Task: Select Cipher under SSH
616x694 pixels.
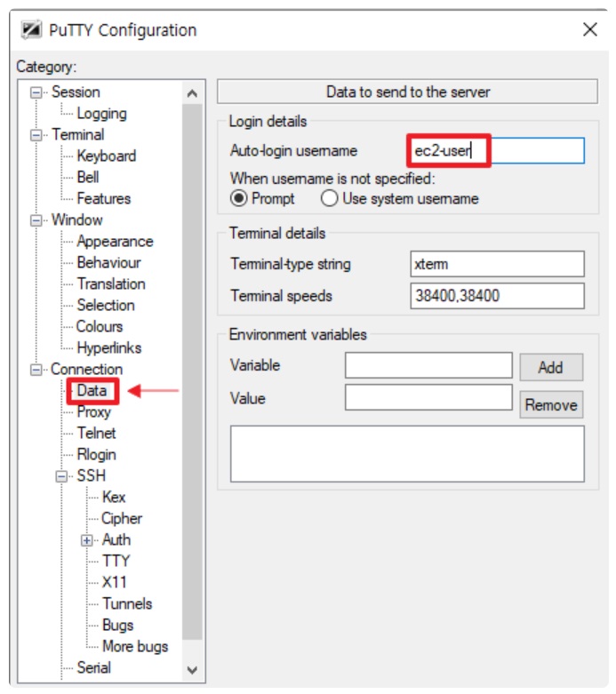Action: (x=122, y=518)
